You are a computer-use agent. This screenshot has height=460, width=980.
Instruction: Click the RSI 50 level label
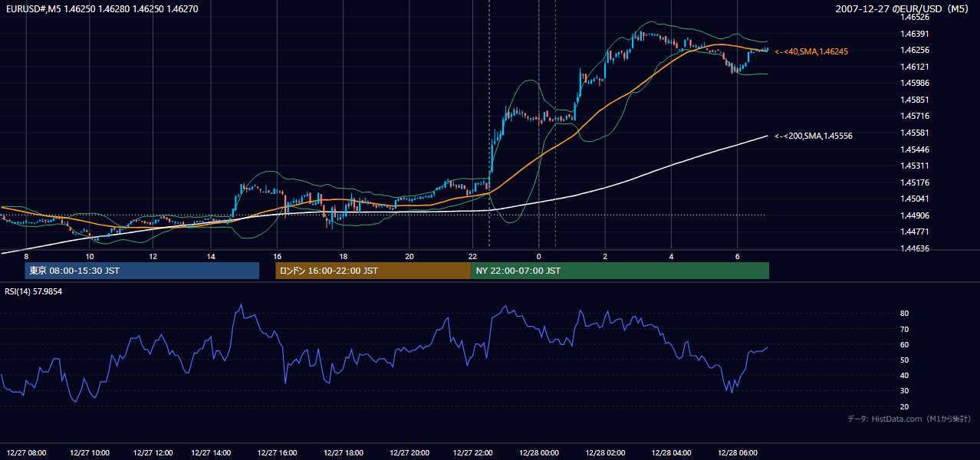pyautogui.click(x=904, y=360)
